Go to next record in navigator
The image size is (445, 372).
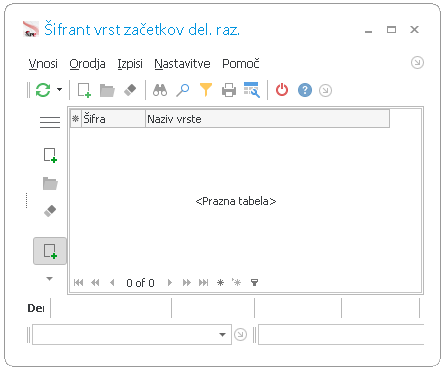pyautogui.click(x=170, y=283)
